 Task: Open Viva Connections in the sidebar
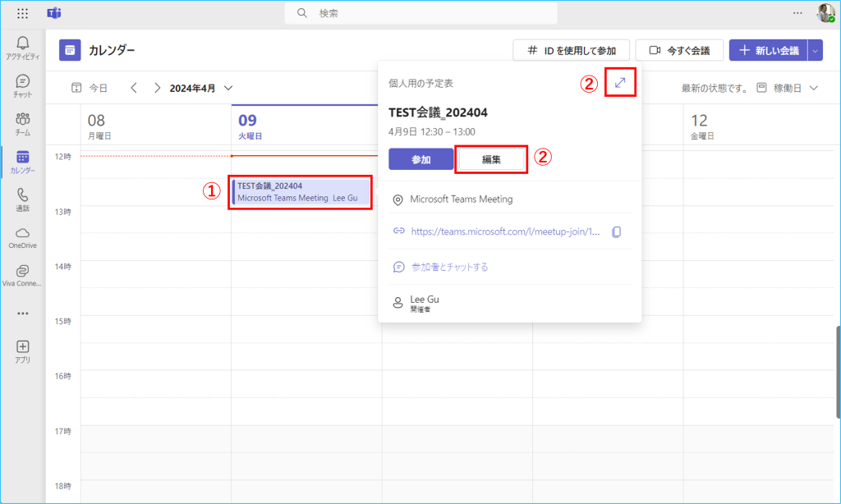23,275
